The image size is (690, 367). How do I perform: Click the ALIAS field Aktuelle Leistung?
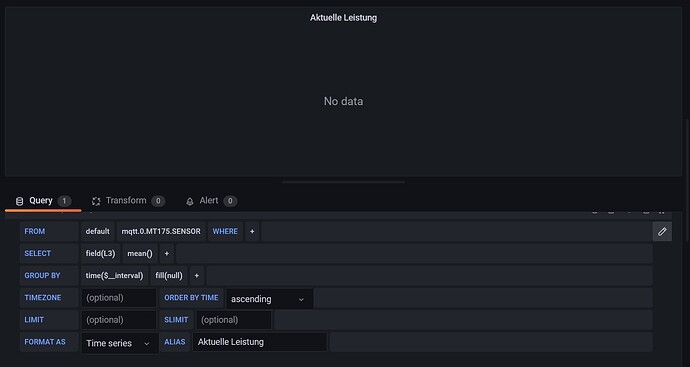point(260,342)
